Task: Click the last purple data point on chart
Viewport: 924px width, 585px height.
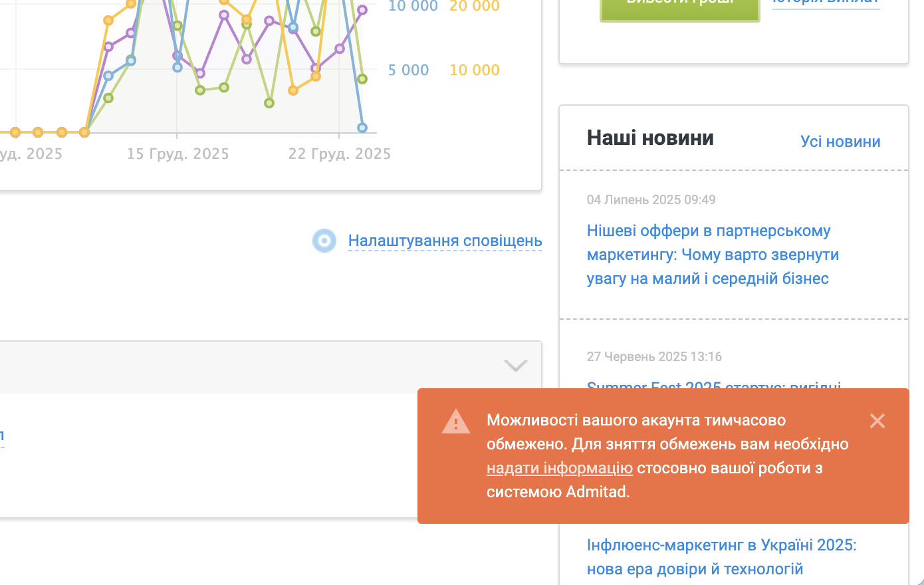Action: point(362,10)
